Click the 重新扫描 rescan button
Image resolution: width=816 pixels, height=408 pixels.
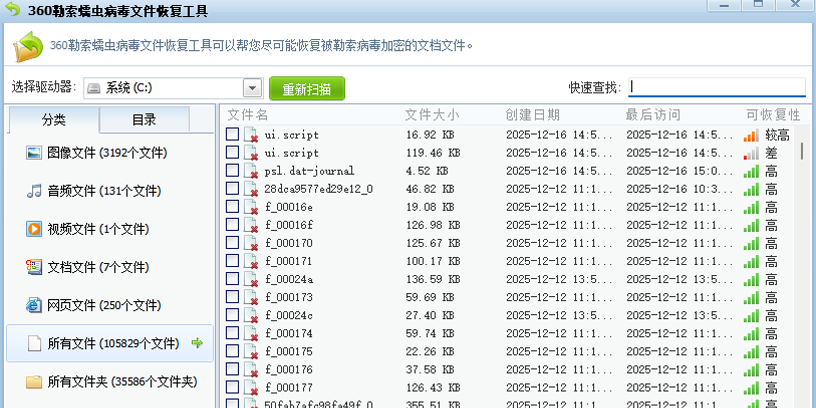307,88
